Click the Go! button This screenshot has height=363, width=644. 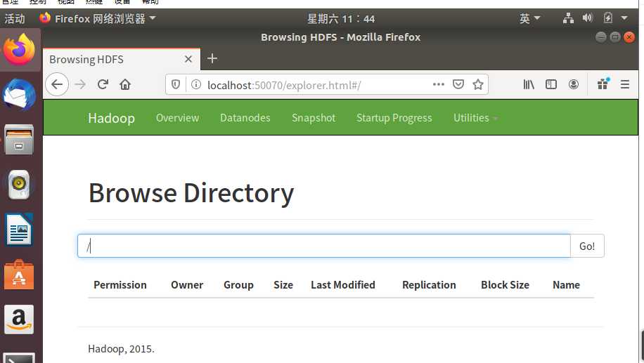pyautogui.click(x=587, y=246)
